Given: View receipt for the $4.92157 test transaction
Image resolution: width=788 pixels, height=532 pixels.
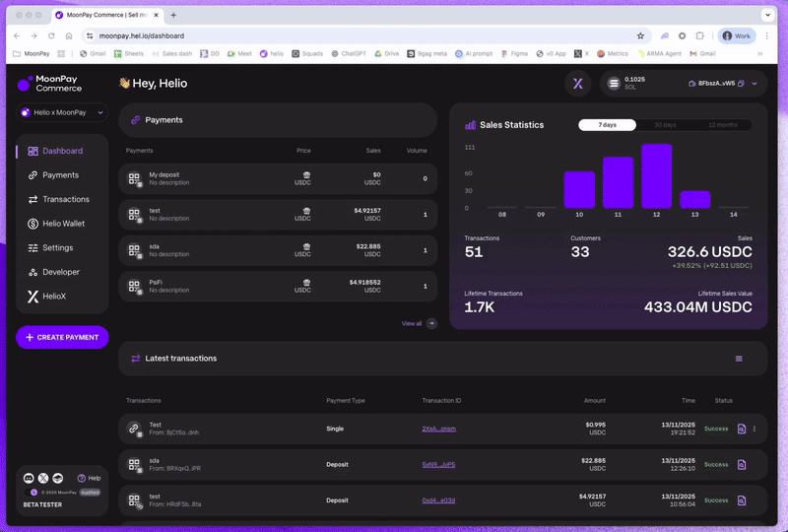Looking at the screenshot, I should tap(742, 500).
